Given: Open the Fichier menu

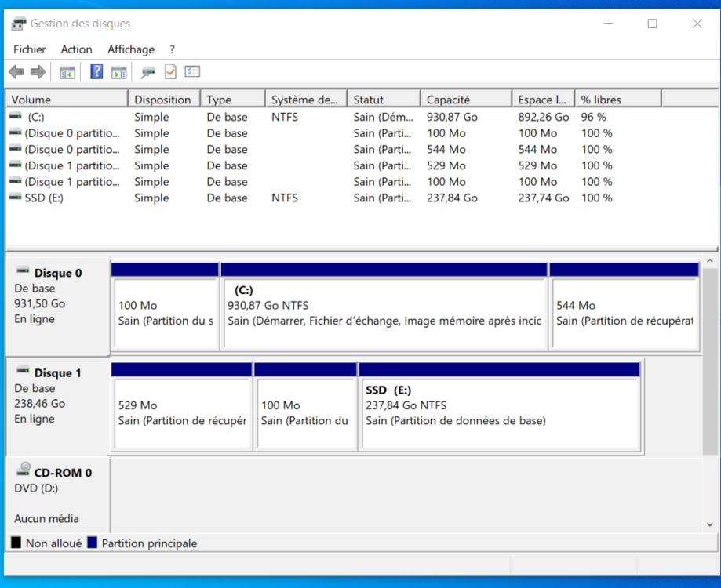Looking at the screenshot, I should (x=29, y=49).
